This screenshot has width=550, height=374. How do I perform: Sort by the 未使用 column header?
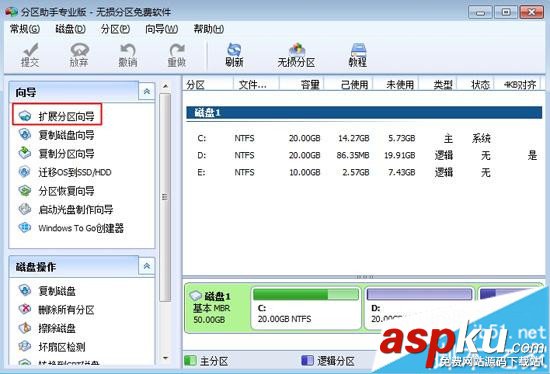(396, 85)
